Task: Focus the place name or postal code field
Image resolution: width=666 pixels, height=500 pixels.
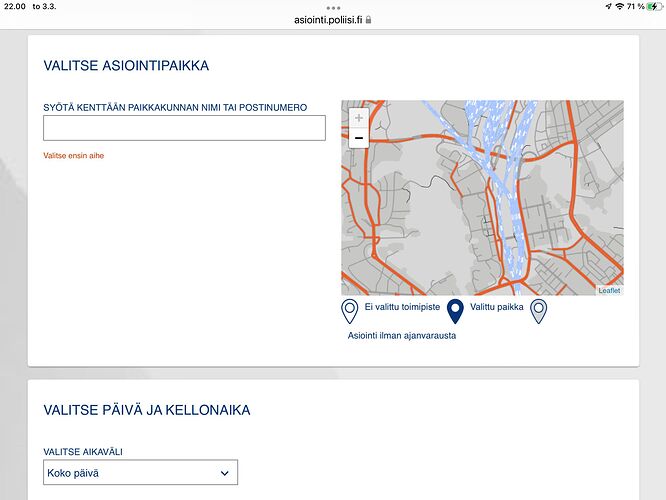Action: [x=184, y=128]
